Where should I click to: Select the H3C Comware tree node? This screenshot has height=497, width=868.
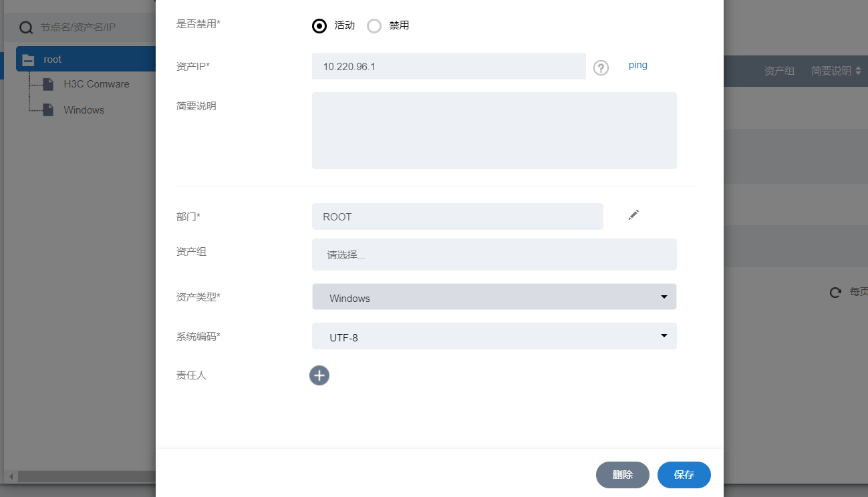click(x=96, y=84)
